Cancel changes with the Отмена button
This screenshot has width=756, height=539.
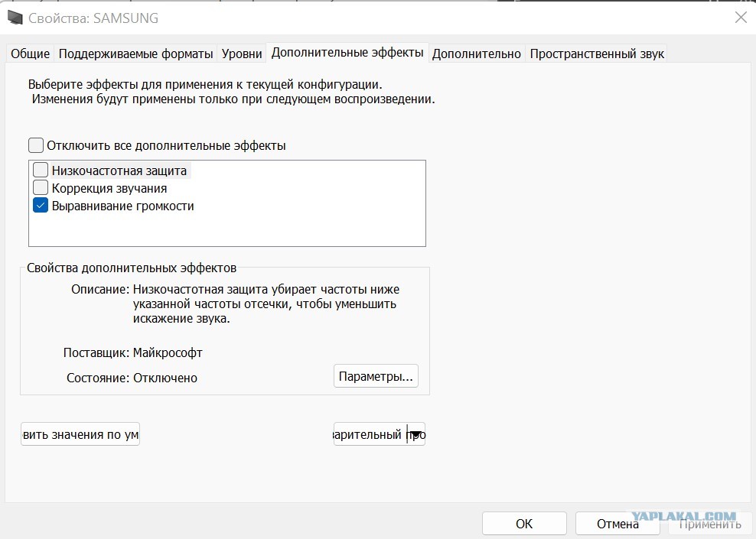[x=618, y=524]
